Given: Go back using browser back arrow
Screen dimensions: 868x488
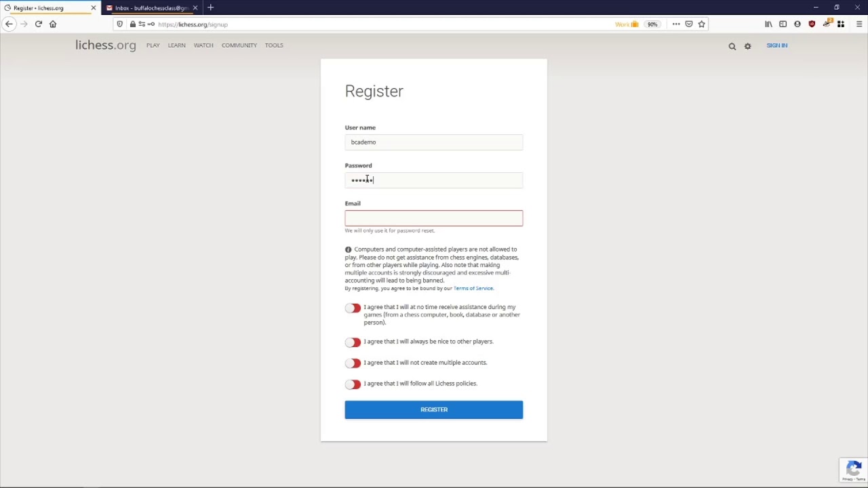Looking at the screenshot, I should (9, 24).
